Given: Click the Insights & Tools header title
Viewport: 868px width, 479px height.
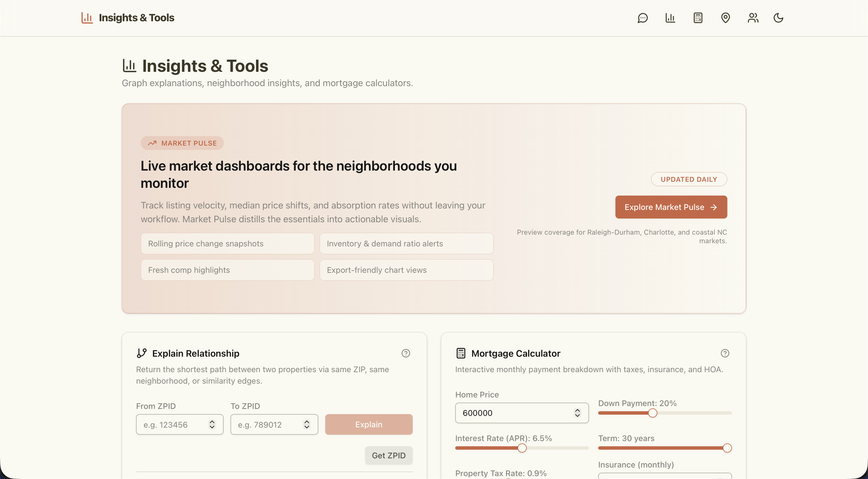Looking at the screenshot, I should point(136,18).
